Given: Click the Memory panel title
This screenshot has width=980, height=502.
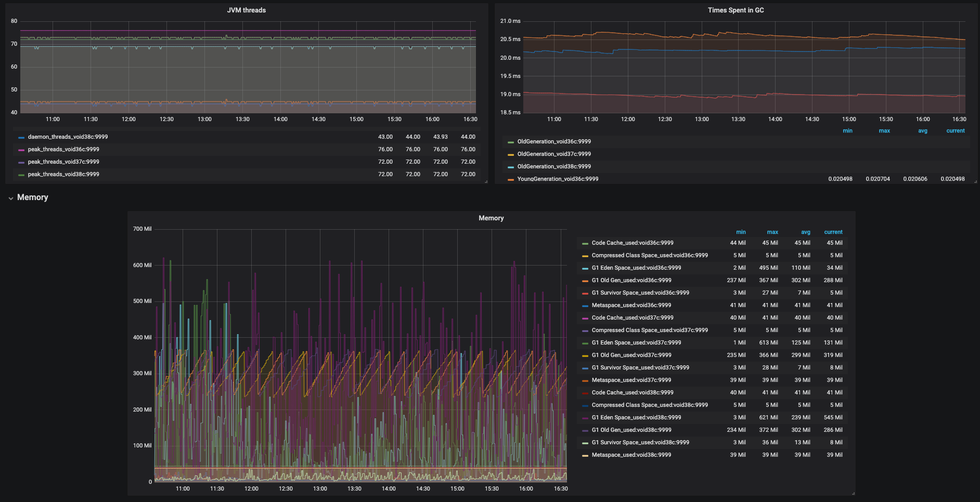Looking at the screenshot, I should pos(491,218).
